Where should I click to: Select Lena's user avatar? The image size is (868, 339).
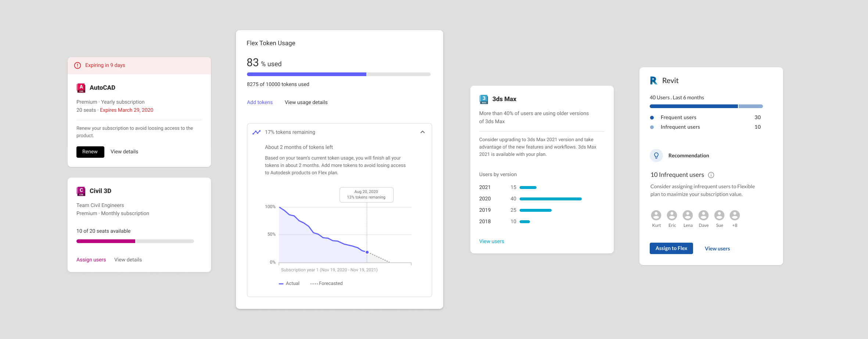(x=688, y=215)
